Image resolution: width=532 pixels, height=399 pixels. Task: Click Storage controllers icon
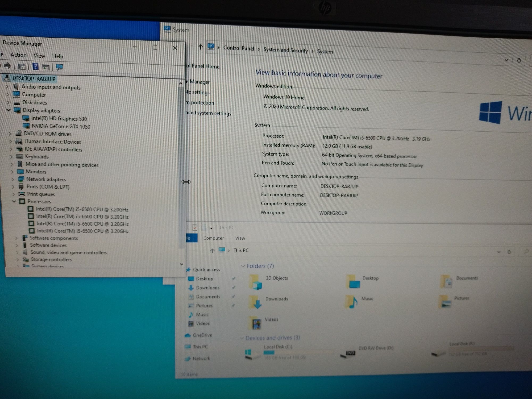[26, 259]
